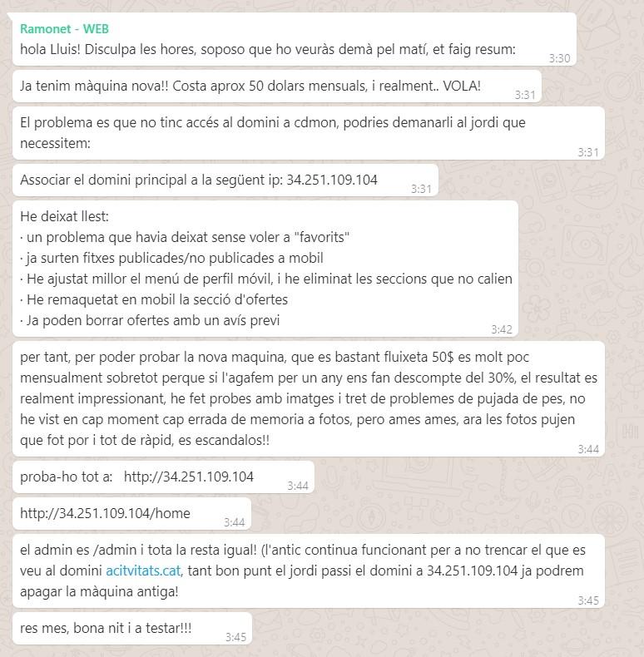Click sender name Ramonet - WEB
Image resolution: width=644 pixels, height=657 pixels.
64,29
